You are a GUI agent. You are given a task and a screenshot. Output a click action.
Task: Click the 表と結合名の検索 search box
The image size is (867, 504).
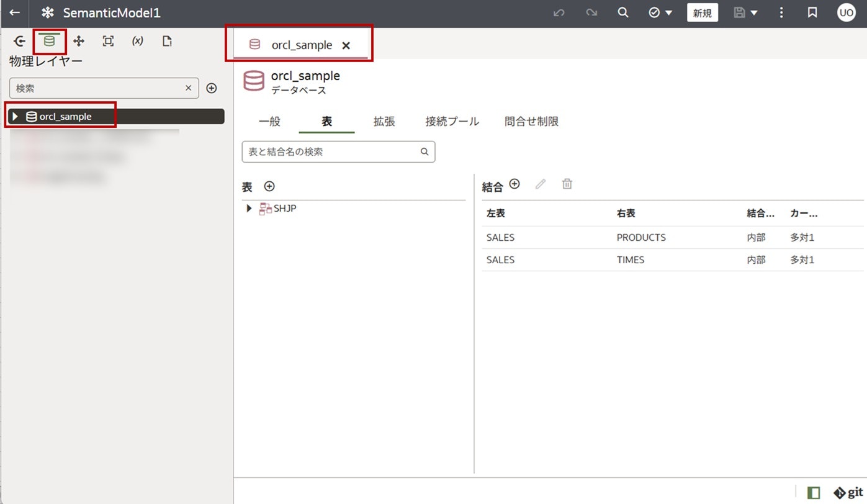pos(338,151)
